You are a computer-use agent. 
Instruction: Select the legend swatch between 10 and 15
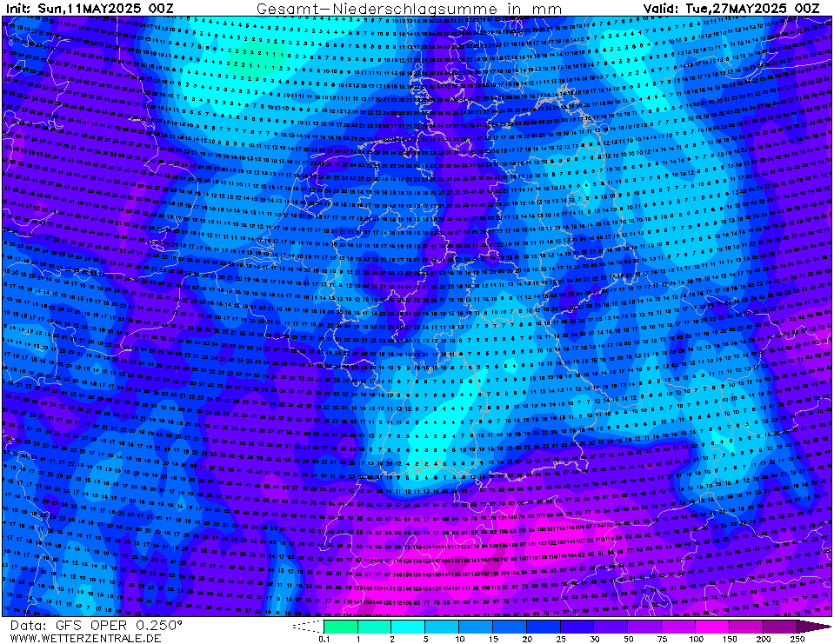[476, 627]
